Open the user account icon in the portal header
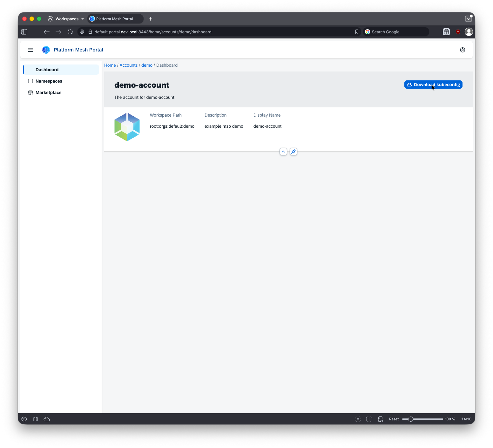 [x=463, y=50]
